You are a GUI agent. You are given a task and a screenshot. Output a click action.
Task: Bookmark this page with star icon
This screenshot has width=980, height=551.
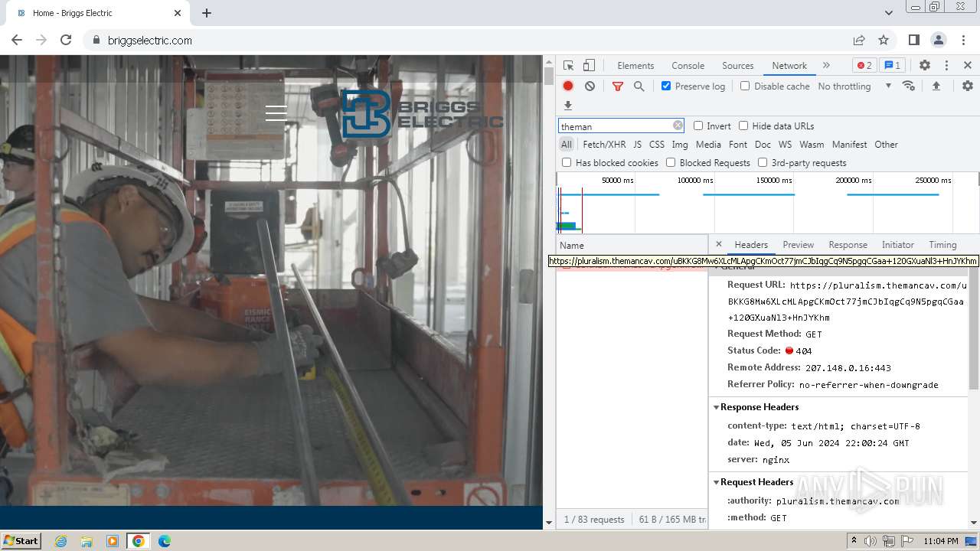point(884,40)
